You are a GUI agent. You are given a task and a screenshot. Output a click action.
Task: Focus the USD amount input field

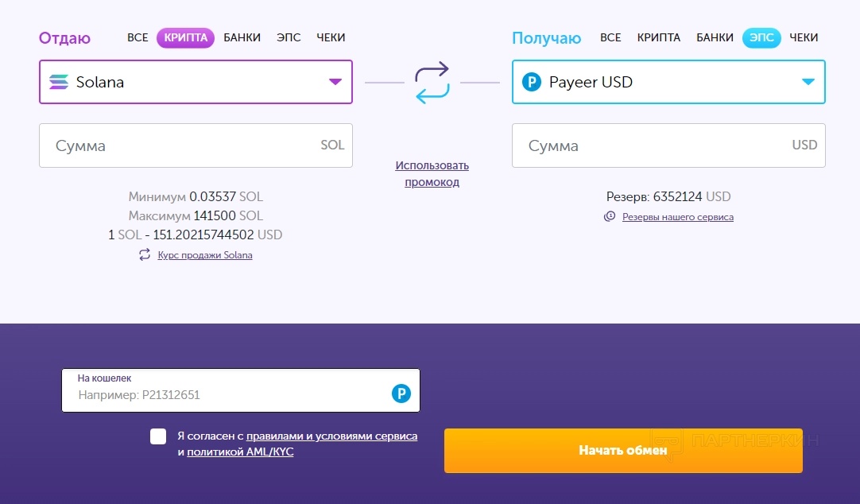[668, 145]
